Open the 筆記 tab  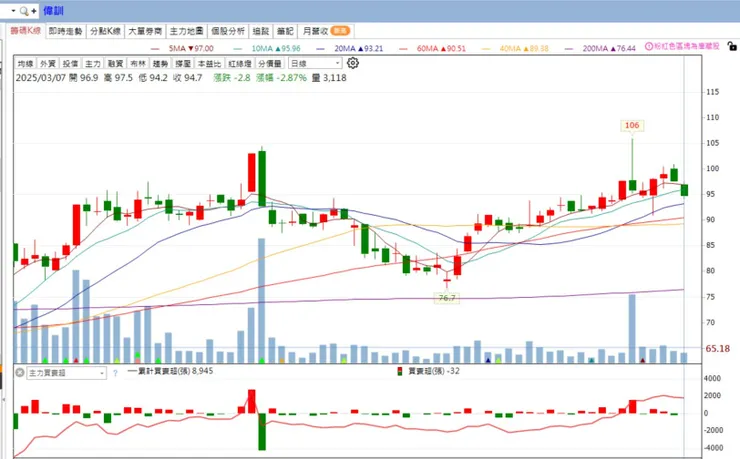point(285,31)
